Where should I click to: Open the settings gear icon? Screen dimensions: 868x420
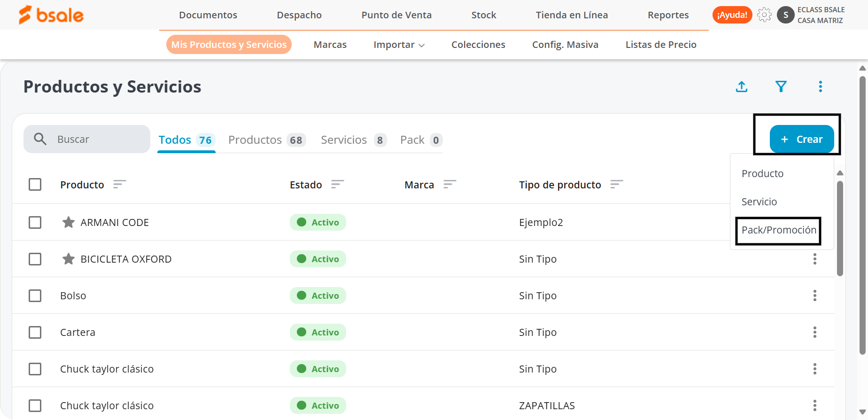tap(764, 15)
